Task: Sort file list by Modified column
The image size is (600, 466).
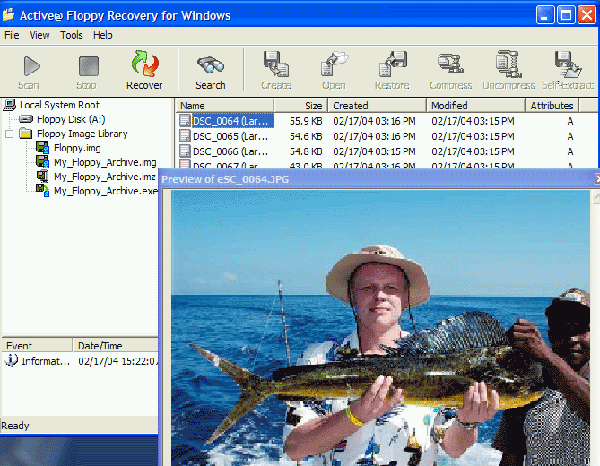Action: pos(476,105)
